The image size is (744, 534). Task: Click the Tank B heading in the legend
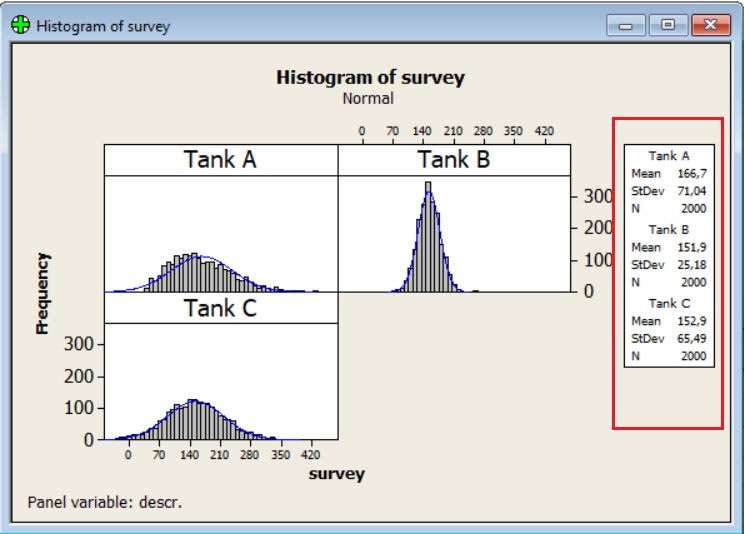669,229
